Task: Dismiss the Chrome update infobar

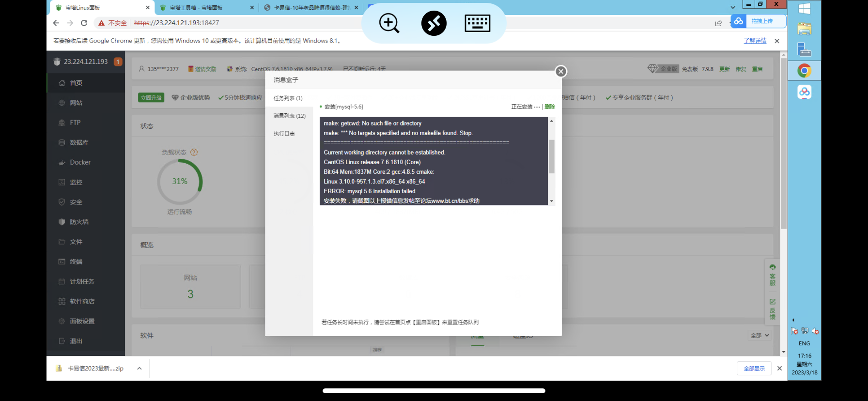Action: [x=777, y=41]
